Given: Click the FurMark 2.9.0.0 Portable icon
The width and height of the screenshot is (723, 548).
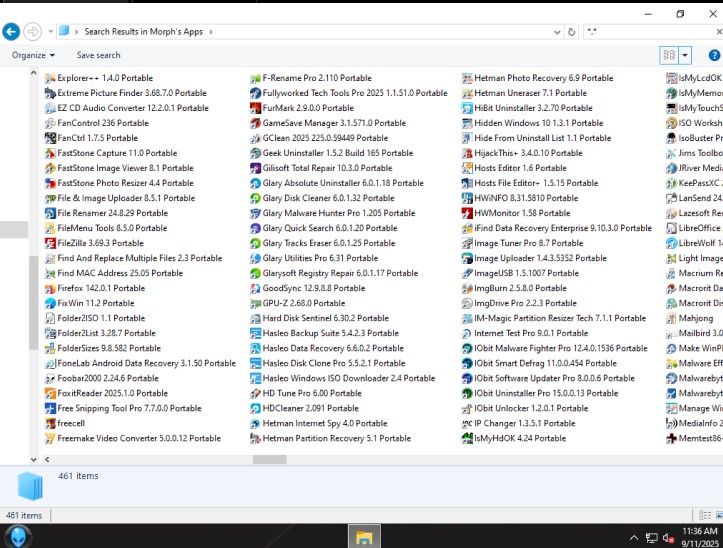Looking at the screenshot, I should [x=255, y=108].
